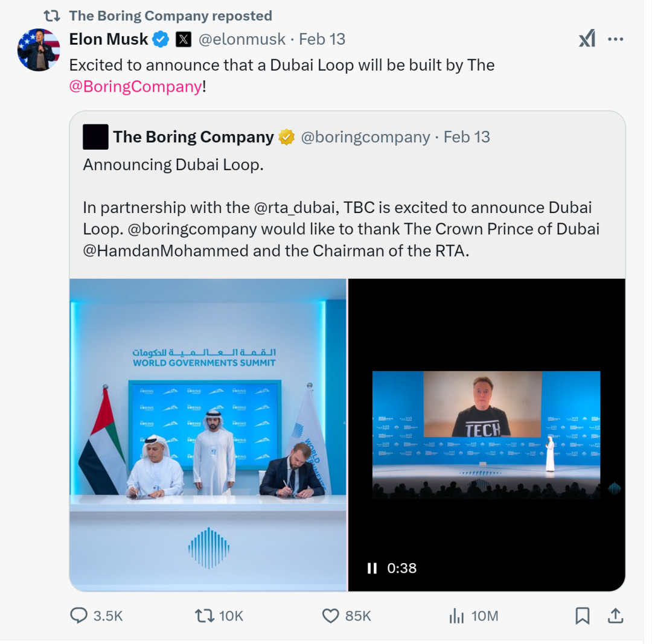Click The Boring Company gold verified badge
This screenshot has height=644, width=652.
coord(287,137)
